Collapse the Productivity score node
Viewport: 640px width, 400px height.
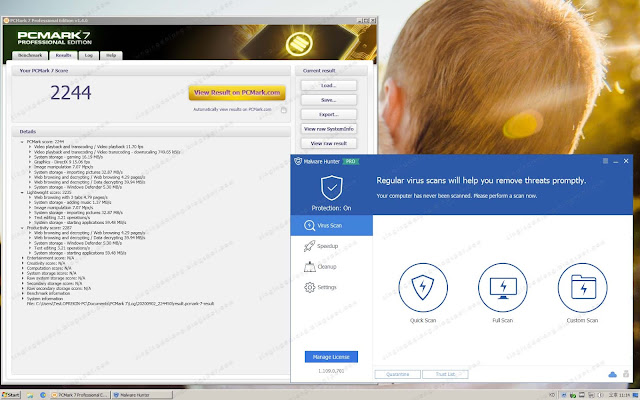click(22, 228)
